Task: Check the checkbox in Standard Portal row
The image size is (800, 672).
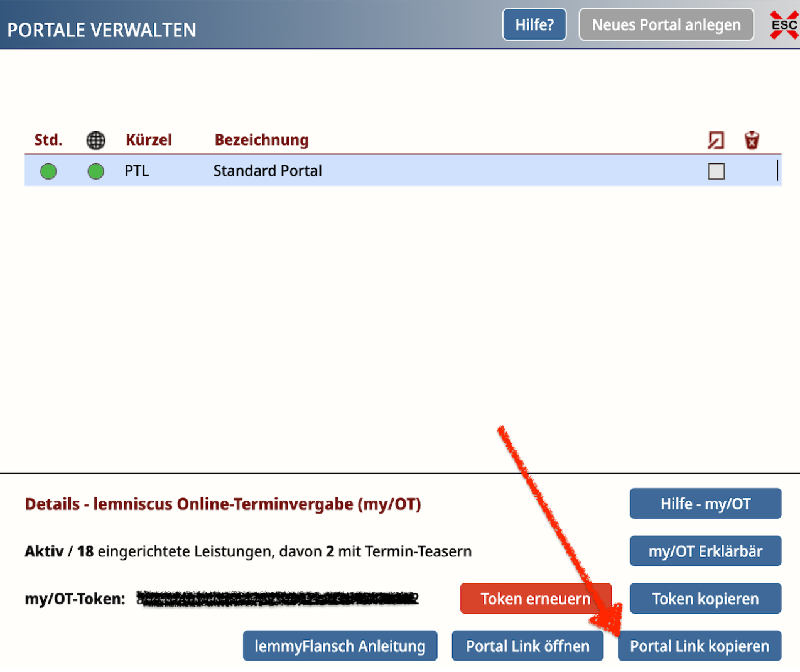Action: [x=716, y=171]
